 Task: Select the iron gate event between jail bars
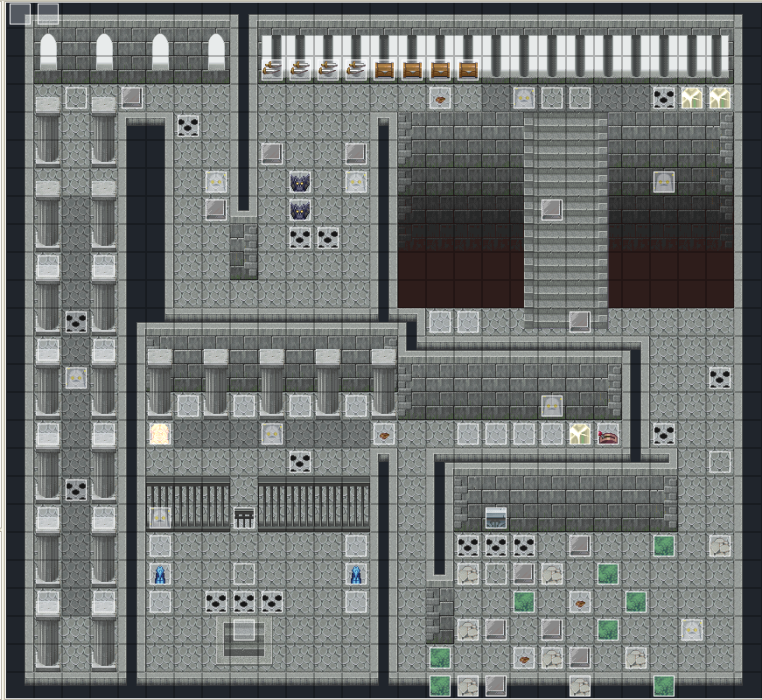[244, 518]
